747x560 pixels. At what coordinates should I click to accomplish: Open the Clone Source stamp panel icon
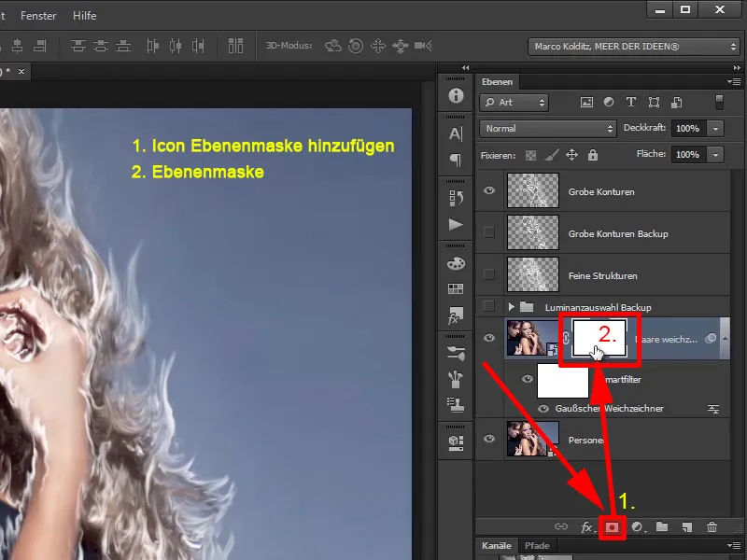click(456, 405)
